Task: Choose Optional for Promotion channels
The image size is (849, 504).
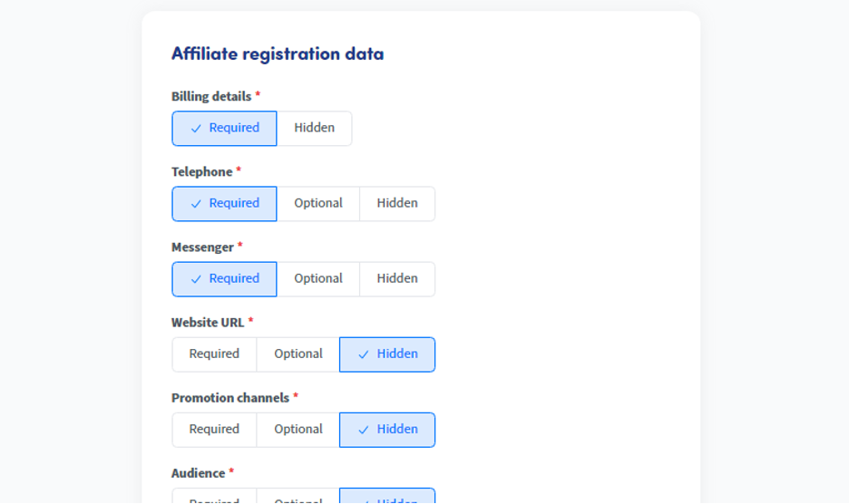Action: [298, 430]
